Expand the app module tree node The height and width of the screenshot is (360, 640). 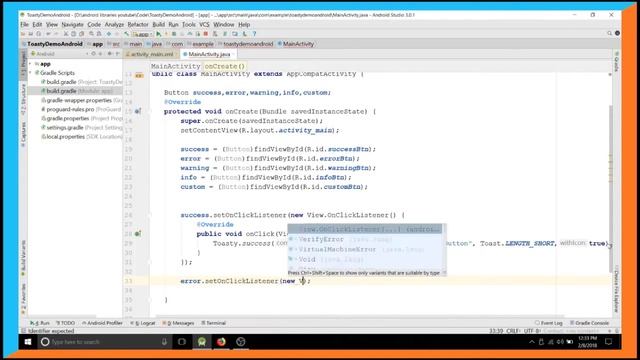click(x=31, y=64)
